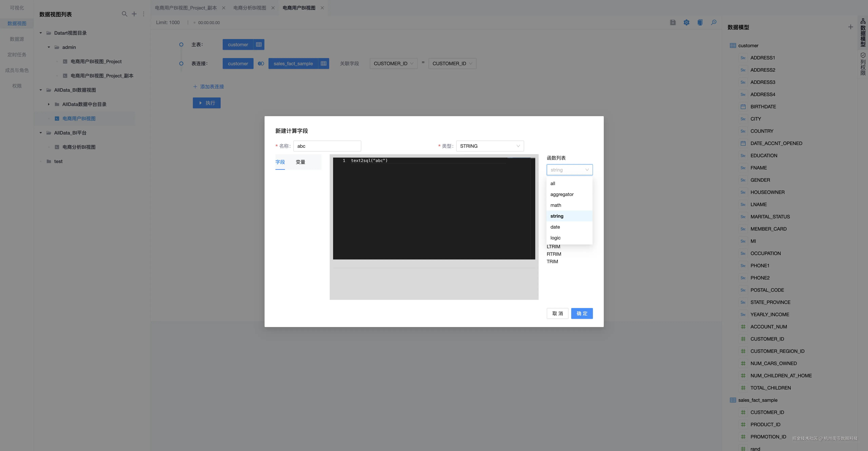The height and width of the screenshot is (451, 868).
Task: Click the save icon in toolbar
Action: pos(673,23)
